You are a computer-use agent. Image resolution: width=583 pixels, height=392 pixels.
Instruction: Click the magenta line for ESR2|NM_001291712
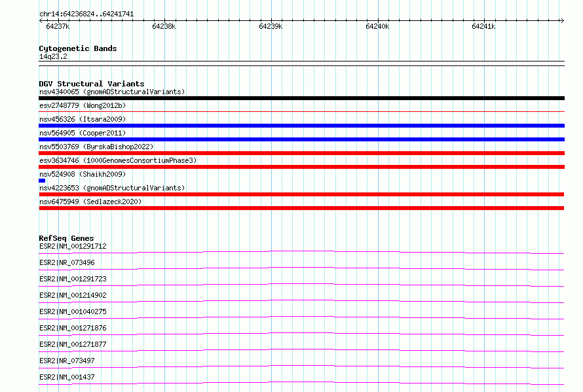tap(301, 253)
